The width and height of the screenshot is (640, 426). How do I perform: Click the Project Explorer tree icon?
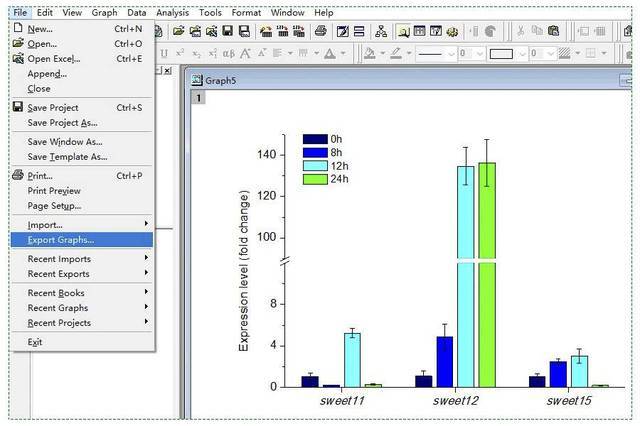tap(381, 31)
